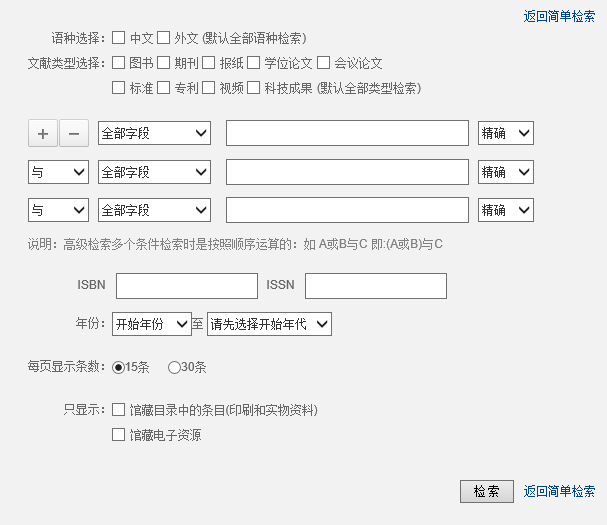Open the first 全部字段 field dropdown
Image resolution: width=607 pixels, height=525 pixels.
pos(154,133)
